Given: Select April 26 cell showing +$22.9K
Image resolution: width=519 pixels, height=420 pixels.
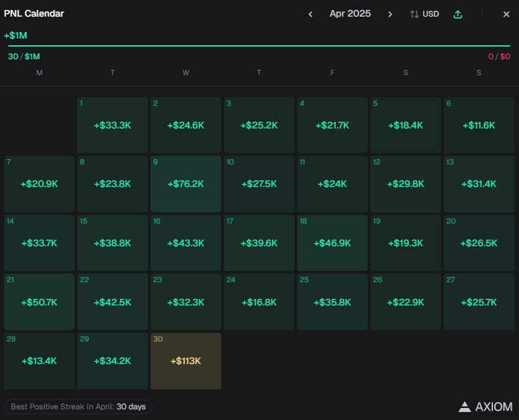Looking at the screenshot, I should coord(406,302).
